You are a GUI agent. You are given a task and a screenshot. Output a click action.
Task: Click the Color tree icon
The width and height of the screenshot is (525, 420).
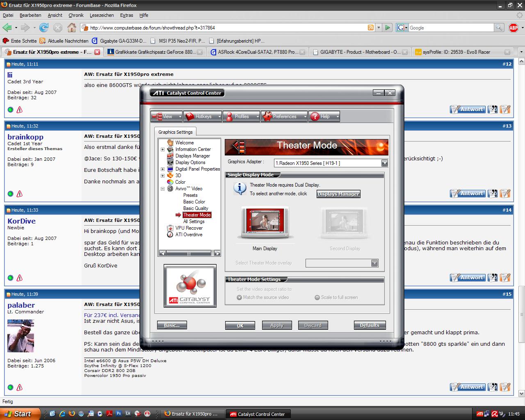click(170, 182)
